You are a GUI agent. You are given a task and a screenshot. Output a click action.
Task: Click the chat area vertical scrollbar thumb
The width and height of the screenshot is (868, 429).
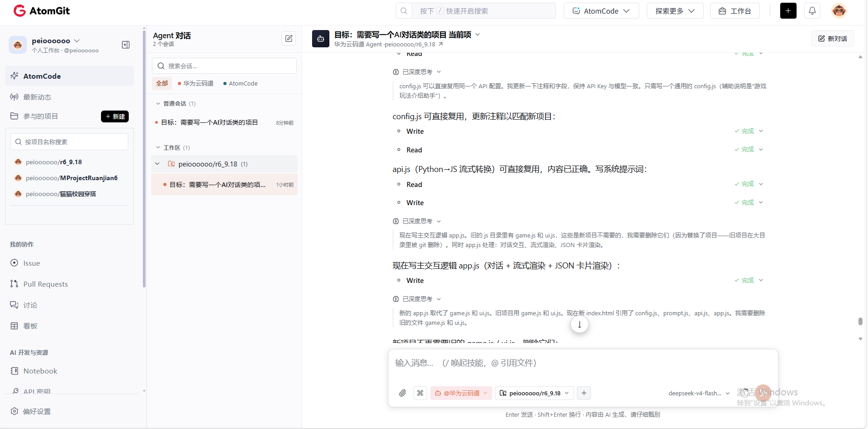(x=860, y=321)
